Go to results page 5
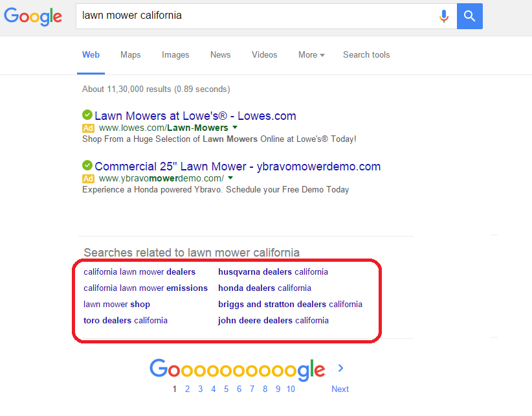The width and height of the screenshot is (532, 416). tap(226, 389)
